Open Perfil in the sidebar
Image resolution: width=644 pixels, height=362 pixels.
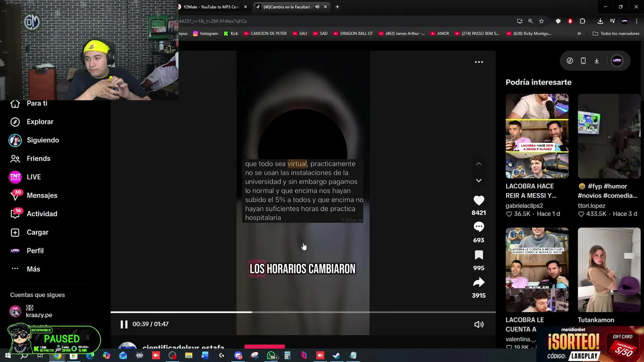pyautogui.click(x=27, y=250)
